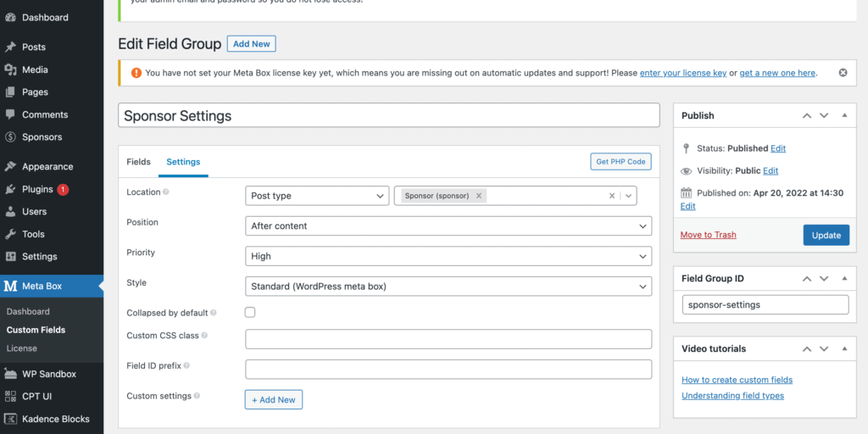Toggle the Publish panel collapse arrow
Screen dimensions: 868x434
tap(843, 115)
